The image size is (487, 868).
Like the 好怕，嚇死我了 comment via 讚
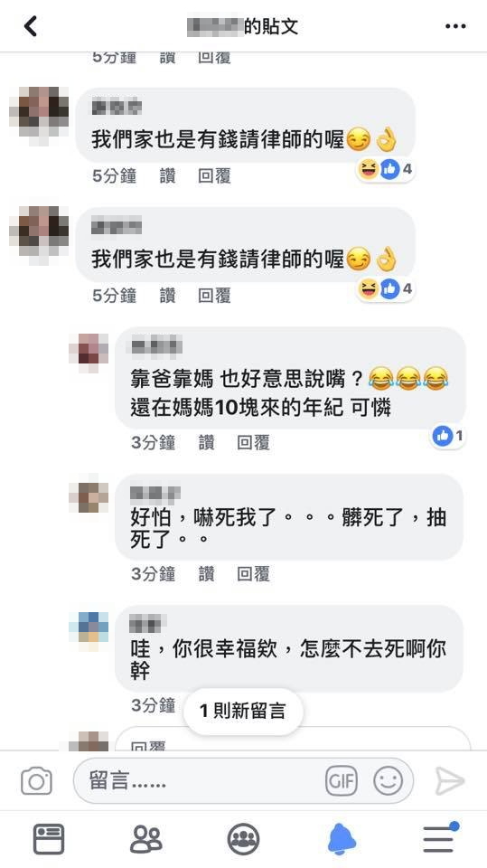[206, 574]
